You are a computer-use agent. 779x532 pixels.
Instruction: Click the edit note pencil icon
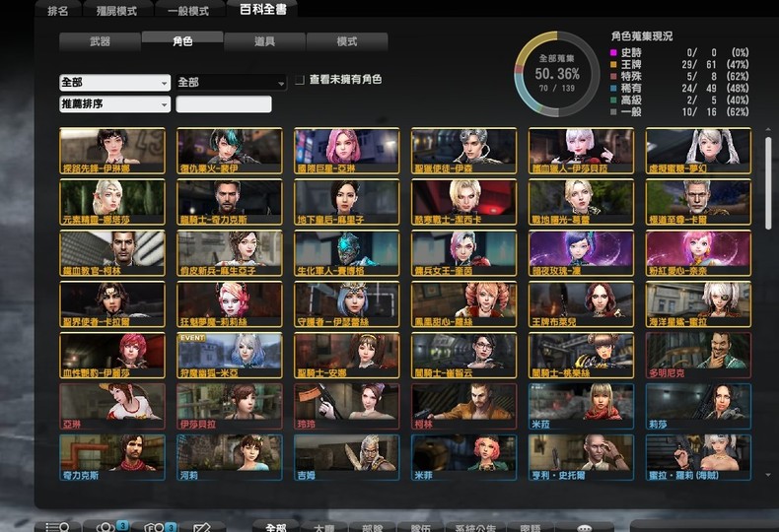click(202, 527)
